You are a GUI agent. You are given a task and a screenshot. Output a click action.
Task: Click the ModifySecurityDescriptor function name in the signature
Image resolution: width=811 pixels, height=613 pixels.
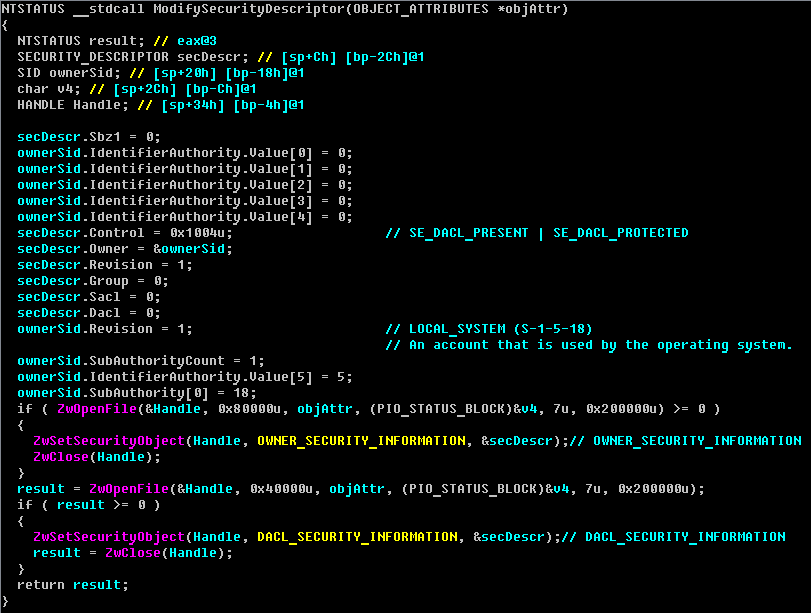[x=249, y=9]
